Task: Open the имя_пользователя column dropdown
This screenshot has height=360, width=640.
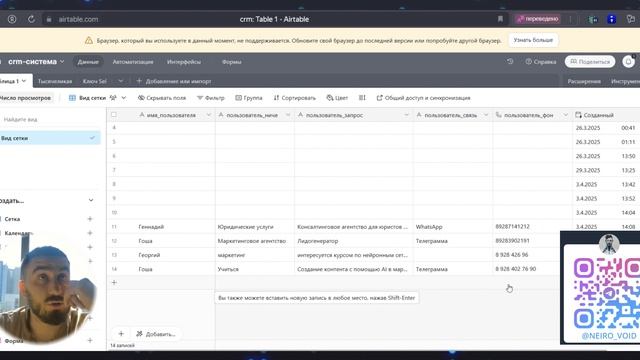Action: tap(209, 115)
